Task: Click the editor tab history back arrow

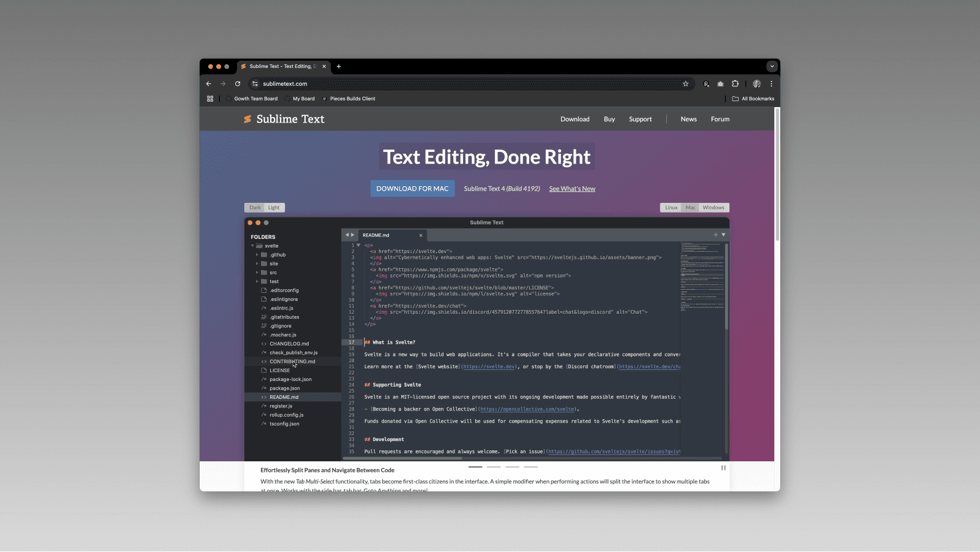Action: [347, 235]
